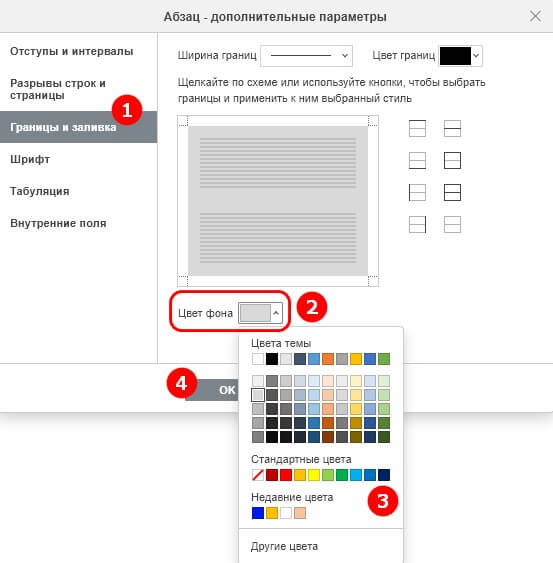Click the paragraph border preview scheme
The height and width of the screenshot is (563, 553).
click(x=278, y=201)
